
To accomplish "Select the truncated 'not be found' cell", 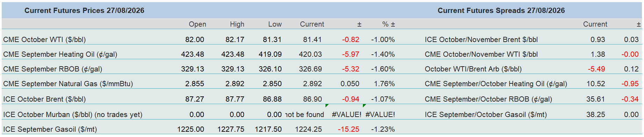I will click(305, 115).
